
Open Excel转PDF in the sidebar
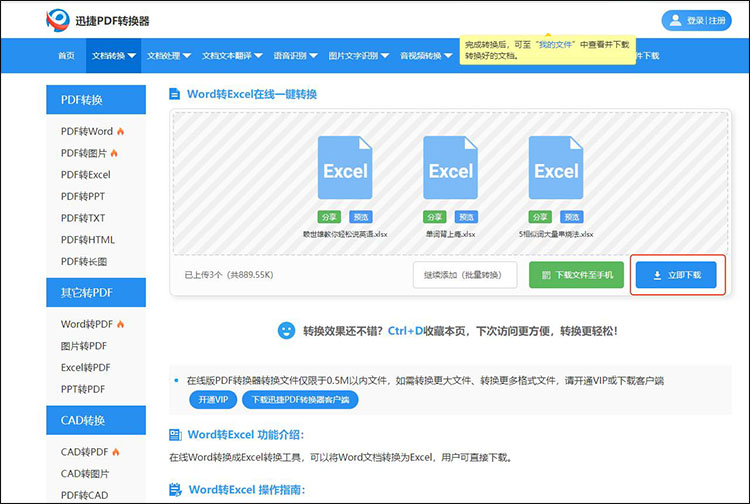(86, 368)
